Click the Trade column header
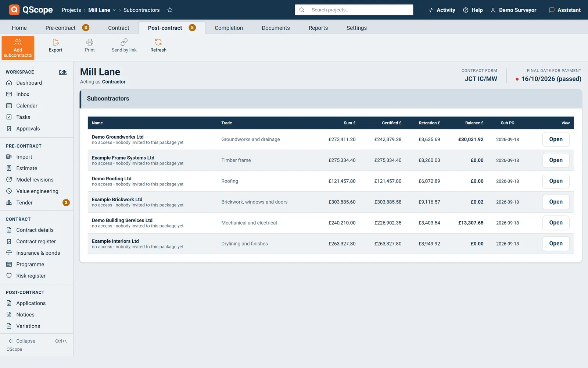Viewport: 588px width, 368px height. point(227,123)
